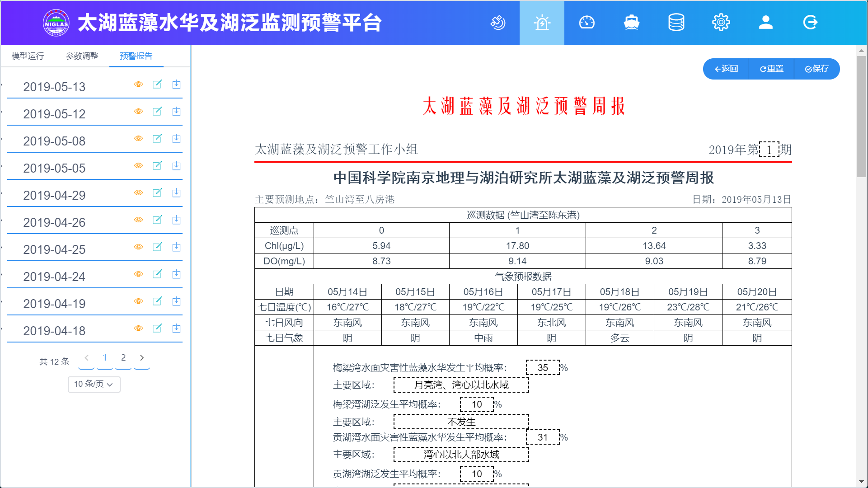Open the dashboard gauge icon in header
This screenshot has height=488, width=868.
click(586, 22)
